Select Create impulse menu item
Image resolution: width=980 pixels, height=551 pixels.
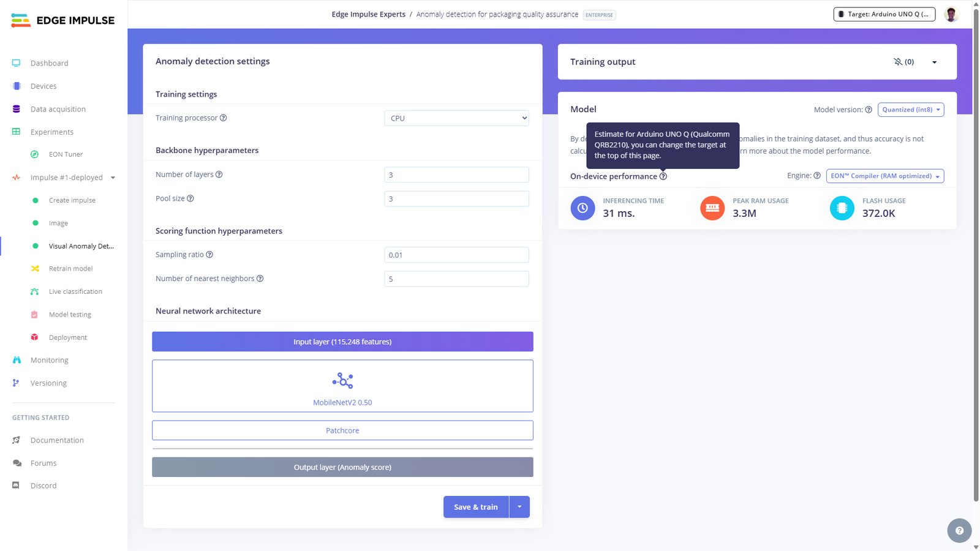[x=72, y=200]
